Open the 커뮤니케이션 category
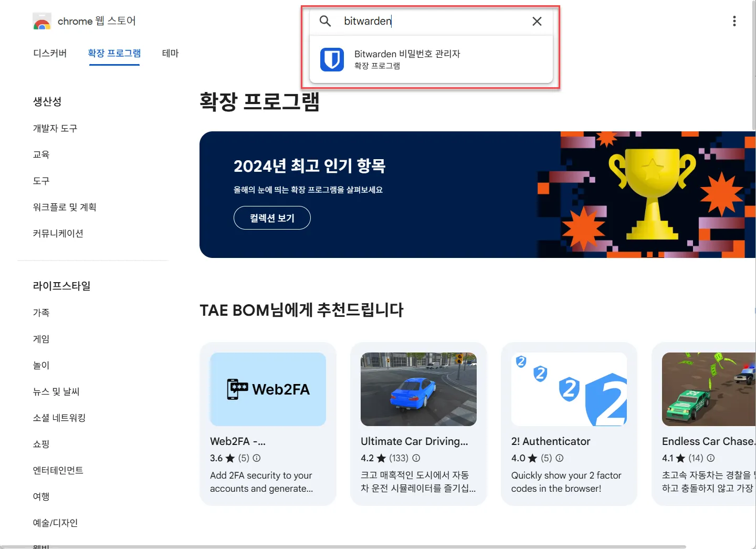The width and height of the screenshot is (756, 549). 58,233
